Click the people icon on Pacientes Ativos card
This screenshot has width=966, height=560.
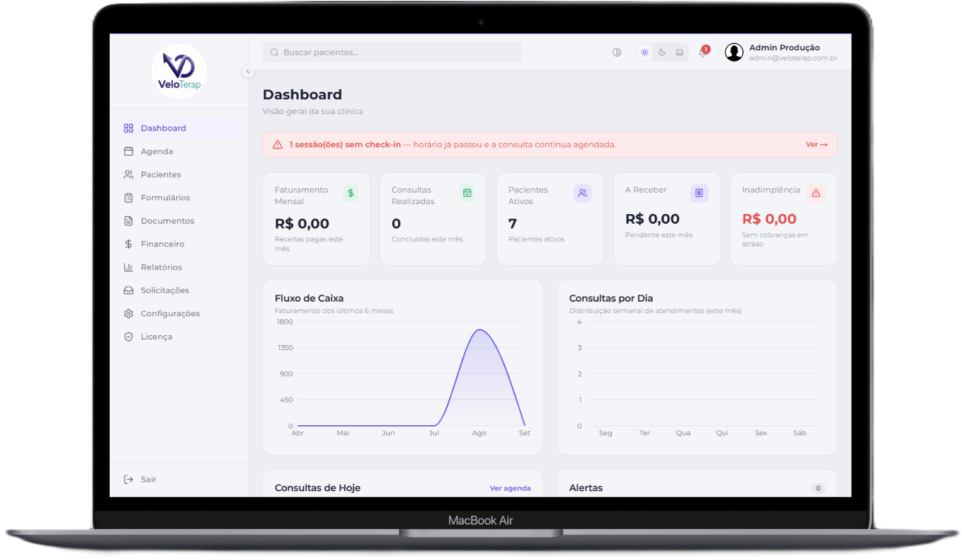point(583,193)
